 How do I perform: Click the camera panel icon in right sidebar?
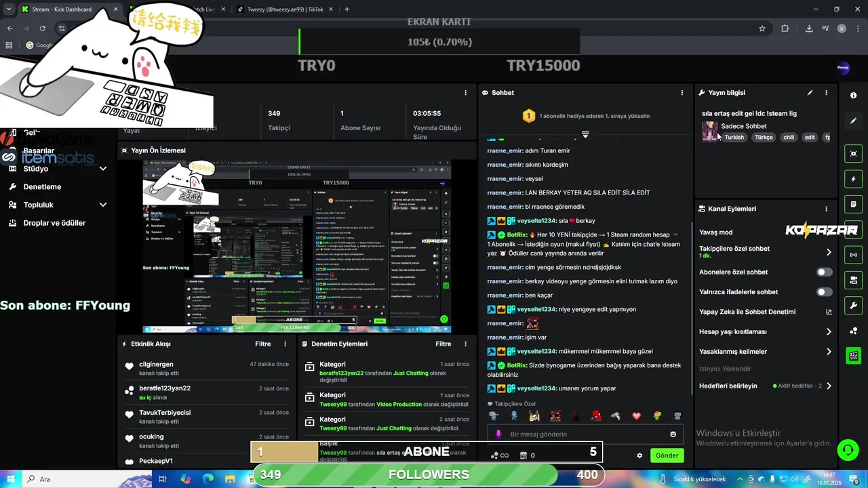[853, 280]
